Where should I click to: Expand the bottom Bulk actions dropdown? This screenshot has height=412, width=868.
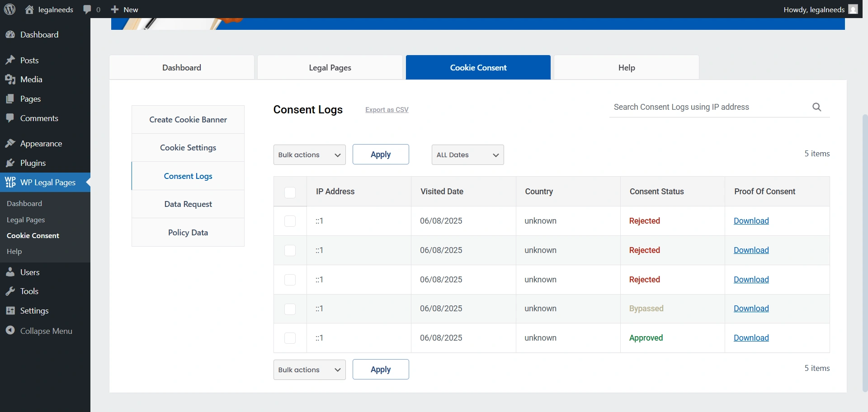(309, 370)
